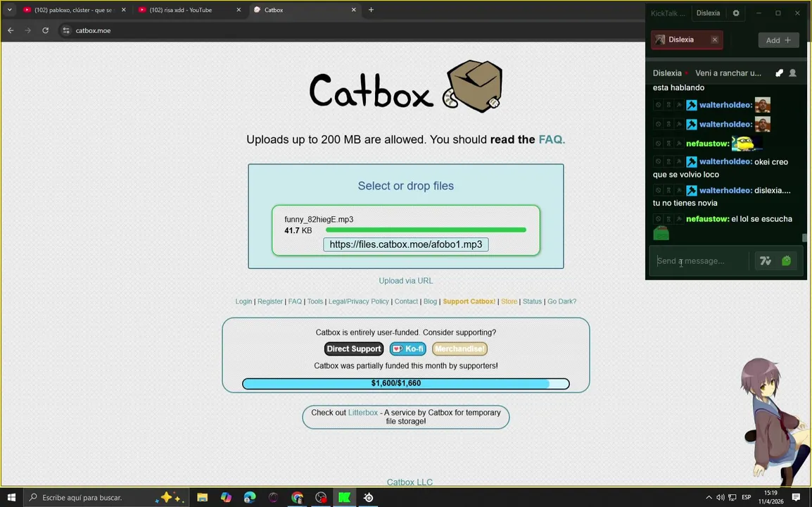
Task: Open the green Kick emote picker
Action: [786, 261]
